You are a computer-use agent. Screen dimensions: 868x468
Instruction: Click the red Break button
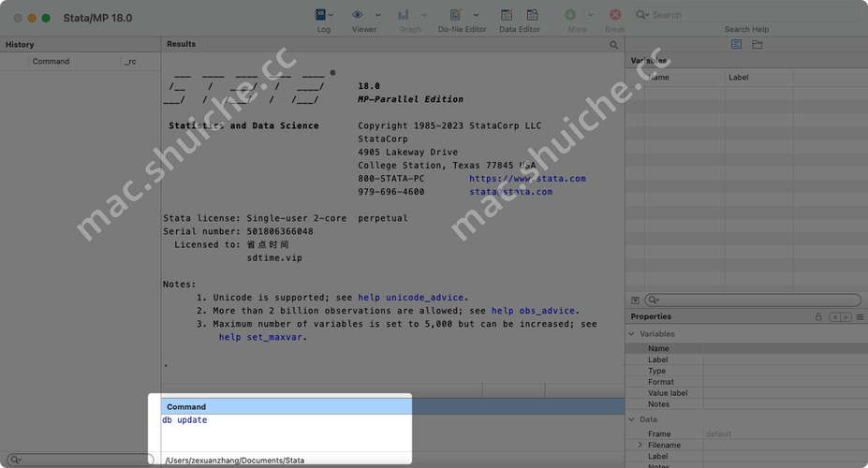coord(615,15)
